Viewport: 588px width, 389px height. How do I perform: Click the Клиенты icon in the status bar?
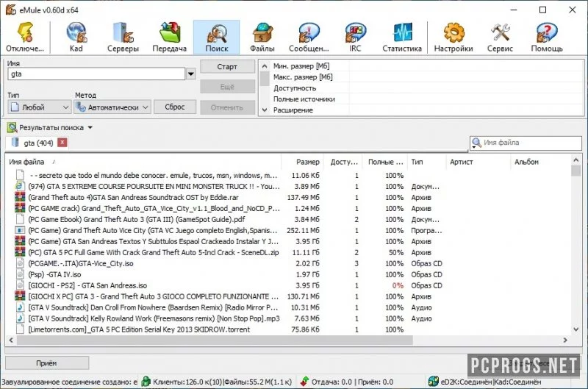click(x=146, y=382)
